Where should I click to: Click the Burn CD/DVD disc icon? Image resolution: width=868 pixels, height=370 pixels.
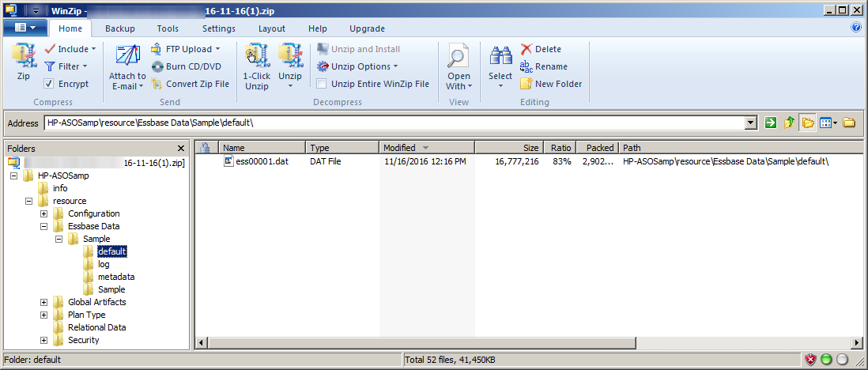point(157,66)
